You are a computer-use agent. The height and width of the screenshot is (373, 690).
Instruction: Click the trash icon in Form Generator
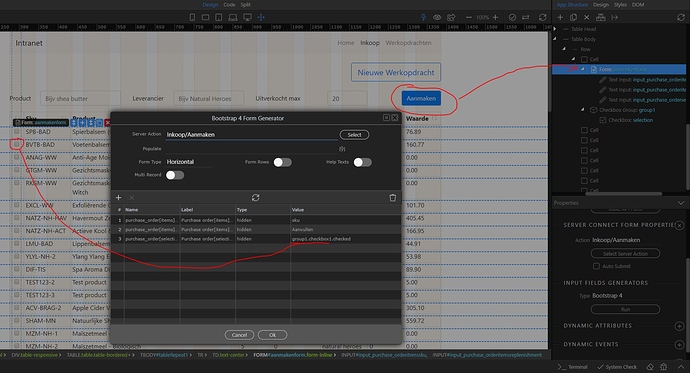click(393, 197)
